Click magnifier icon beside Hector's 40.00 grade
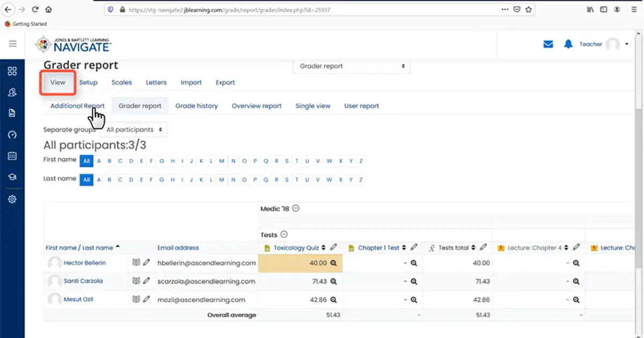 [x=333, y=263]
